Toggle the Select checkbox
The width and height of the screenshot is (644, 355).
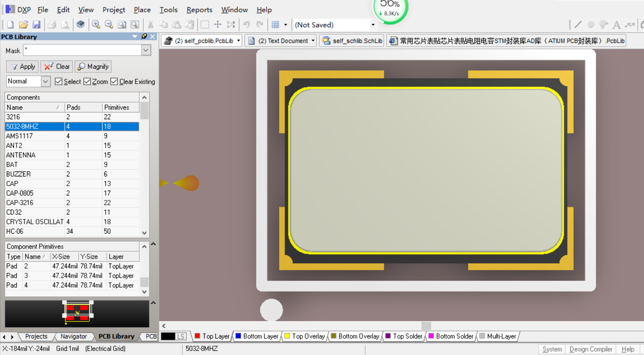[58, 81]
